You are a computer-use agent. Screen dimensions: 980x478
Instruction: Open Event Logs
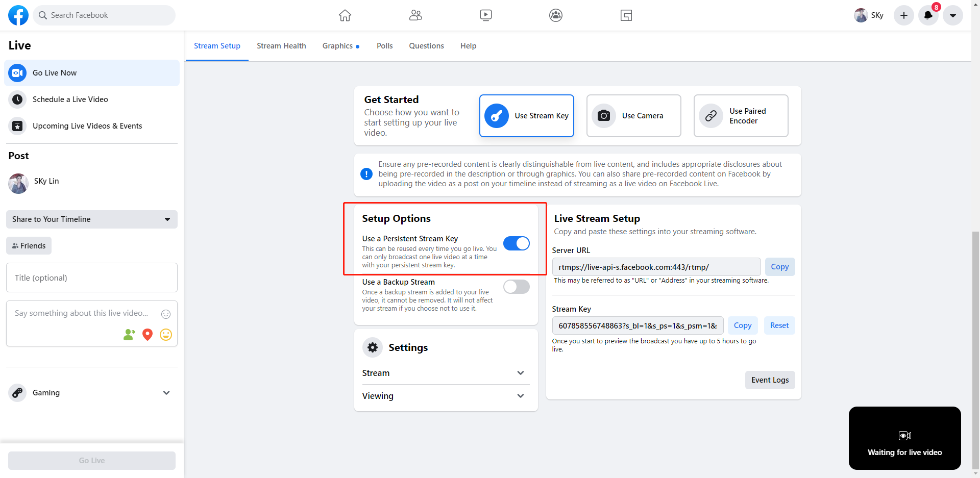[770, 380]
